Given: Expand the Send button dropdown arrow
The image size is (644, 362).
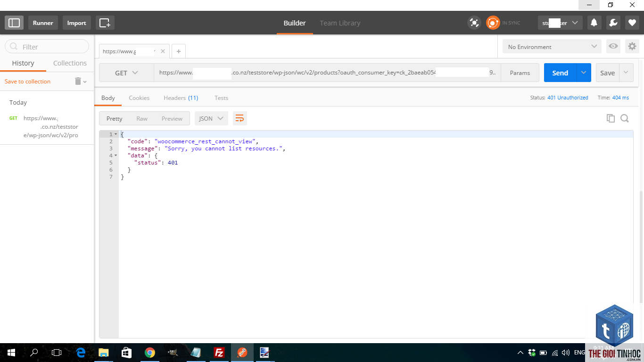Looking at the screenshot, I should click(x=584, y=73).
